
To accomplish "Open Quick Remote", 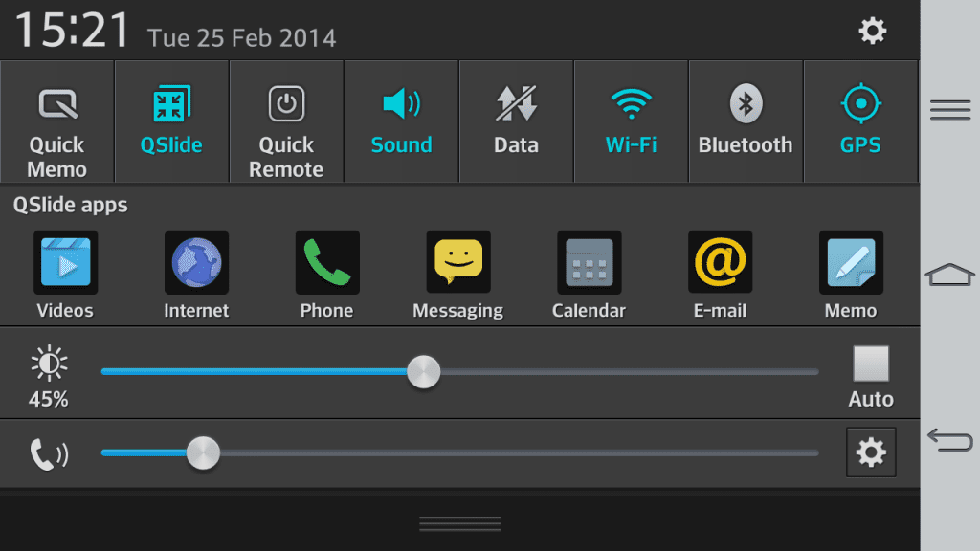I will [286, 121].
